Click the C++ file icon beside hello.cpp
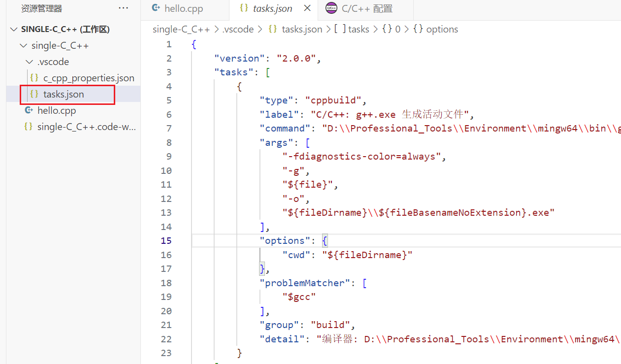The image size is (621, 364). coord(29,110)
